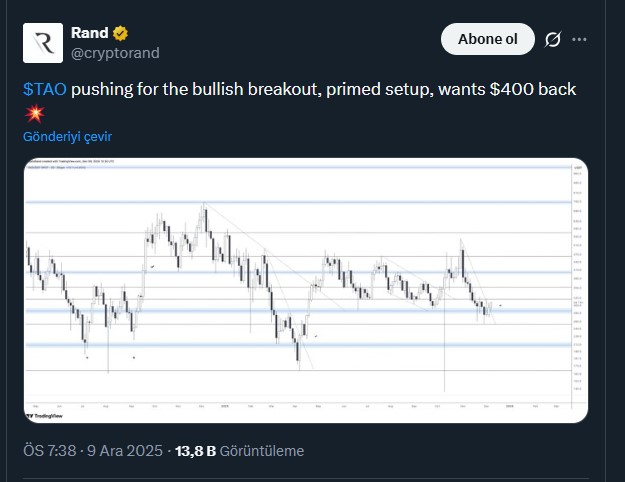Click the tallest candle peak in chart
Screen dimensions: 625x482
tap(205, 204)
